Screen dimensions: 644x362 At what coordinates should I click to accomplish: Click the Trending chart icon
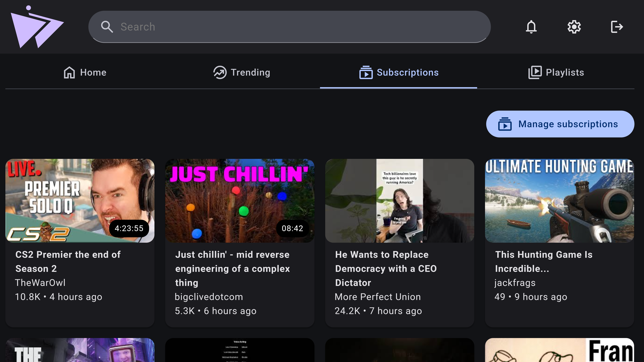click(220, 72)
